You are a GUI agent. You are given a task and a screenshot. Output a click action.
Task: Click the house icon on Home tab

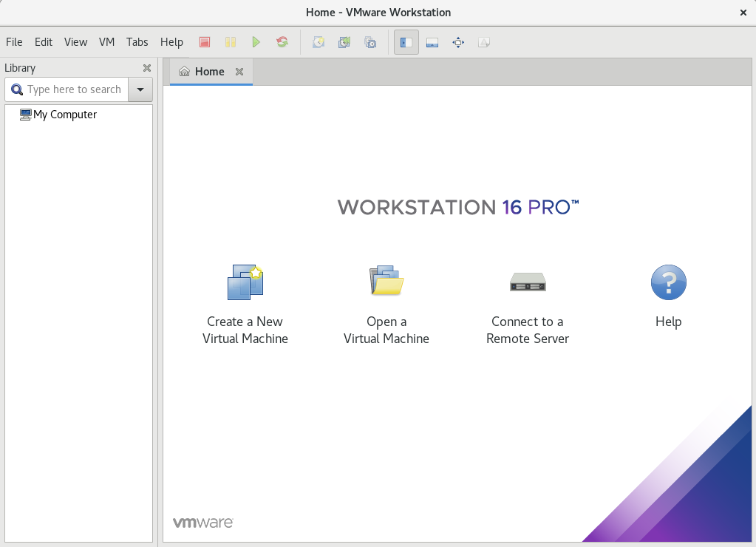tap(184, 72)
